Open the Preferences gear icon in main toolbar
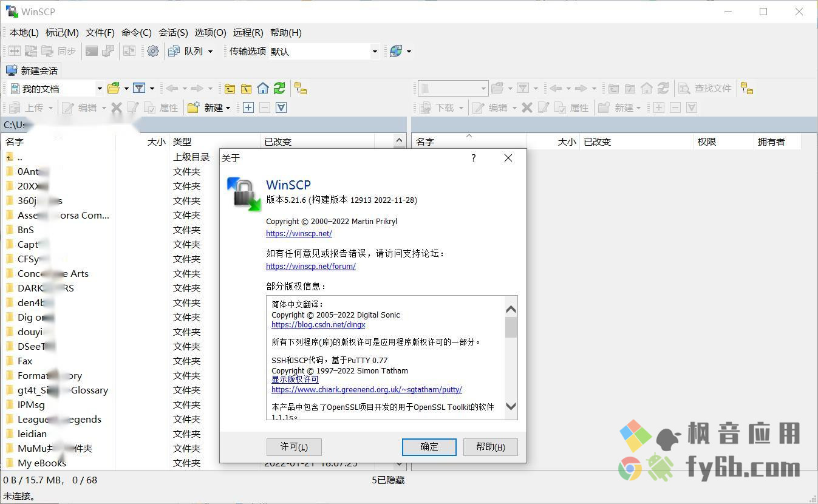This screenshot has height=504, width=818. coord(153,52)
